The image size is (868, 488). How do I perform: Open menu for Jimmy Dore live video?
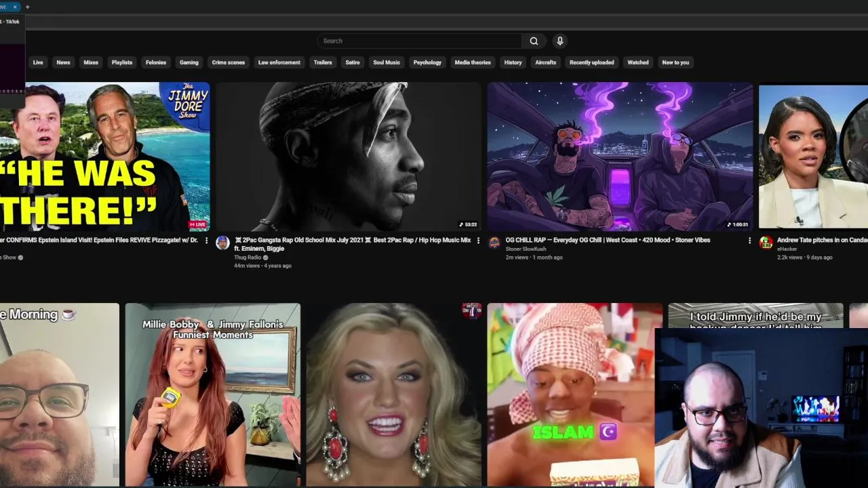click(207, 240)
